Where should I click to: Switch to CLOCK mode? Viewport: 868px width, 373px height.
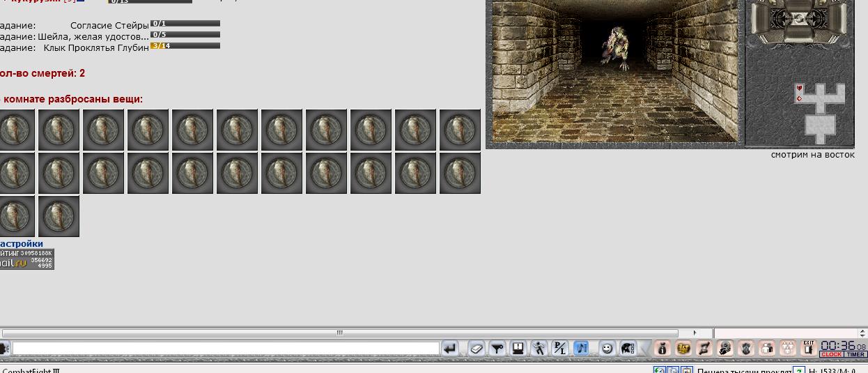tap(832, 355)
